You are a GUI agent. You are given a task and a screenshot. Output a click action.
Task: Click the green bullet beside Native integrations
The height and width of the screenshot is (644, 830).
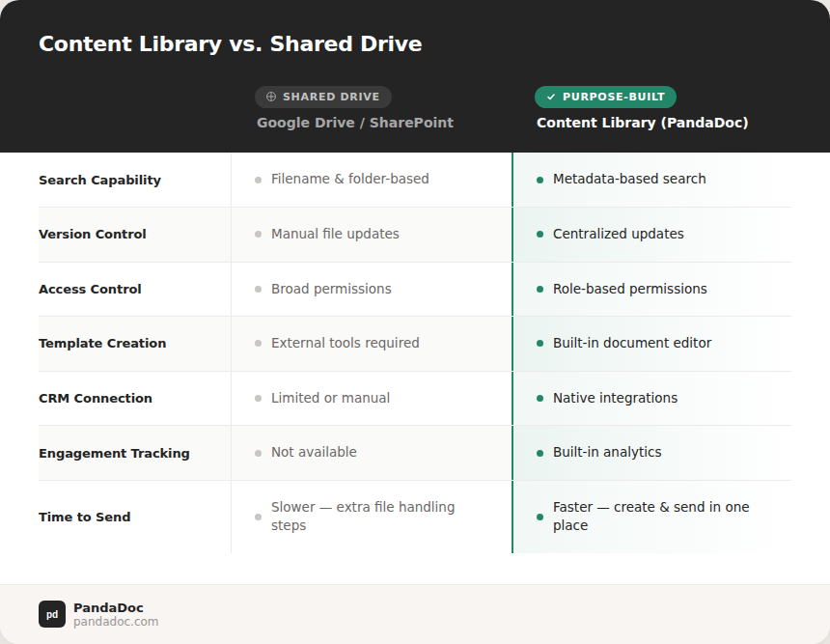(x=539, y=399)
